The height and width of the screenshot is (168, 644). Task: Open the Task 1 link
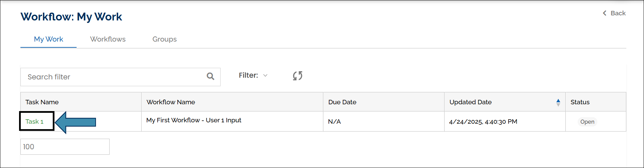[x=34, y=122]
